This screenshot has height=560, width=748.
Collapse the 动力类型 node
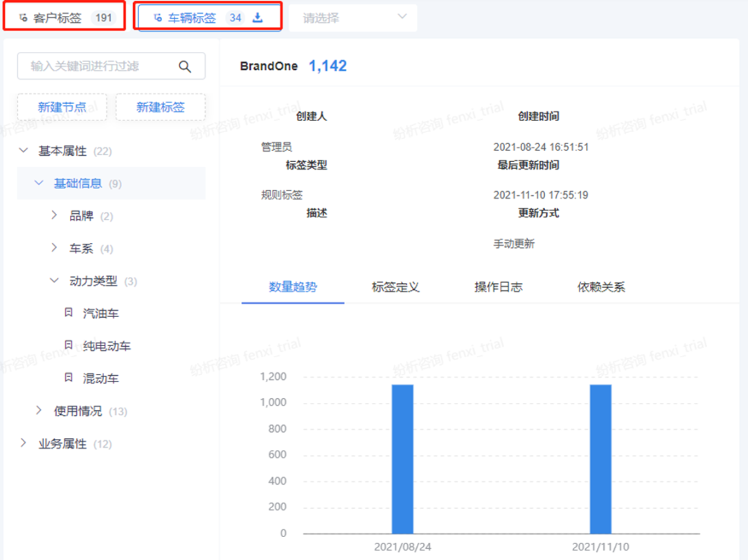(x=54, y=280)
